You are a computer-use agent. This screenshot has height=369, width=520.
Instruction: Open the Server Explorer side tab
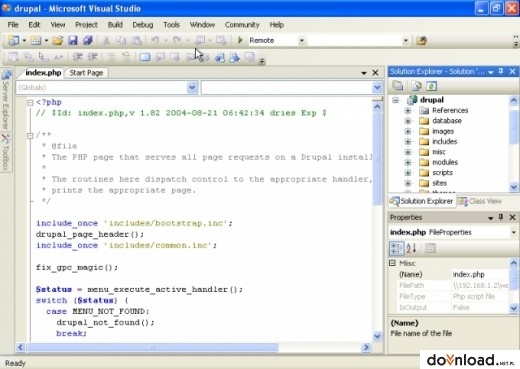coord(6,99)
